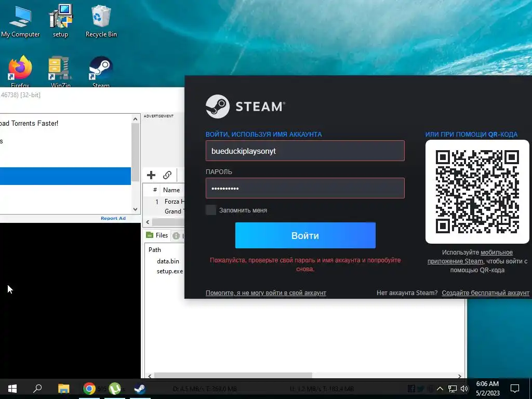Viewport: 532px width, 399px height.
Task: Add torrent with plus icon in uTorrent
Action: (151, 175)
